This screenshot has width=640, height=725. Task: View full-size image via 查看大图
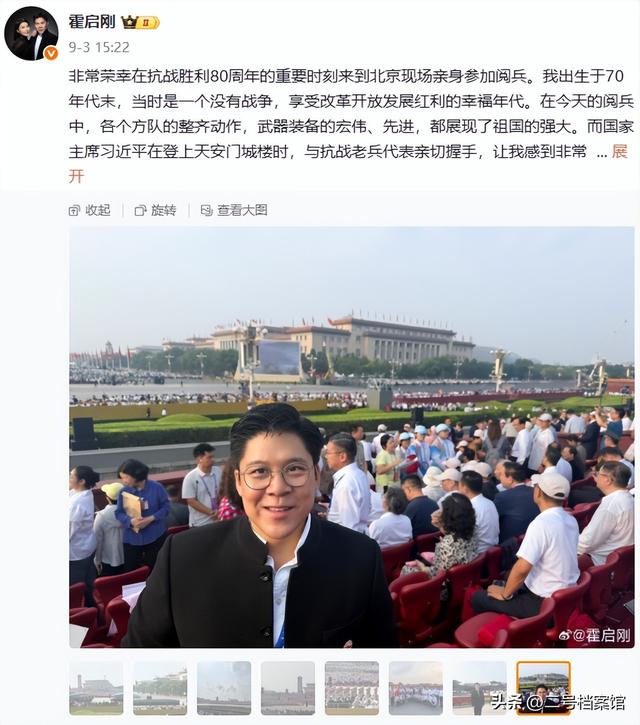(x=234, y=210)
